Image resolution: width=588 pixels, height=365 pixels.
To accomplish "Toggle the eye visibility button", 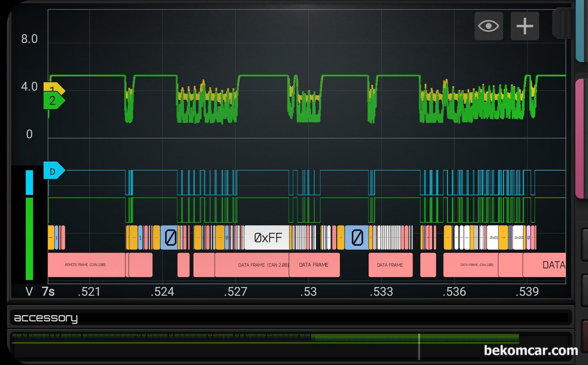I will [x=488, y=26].
